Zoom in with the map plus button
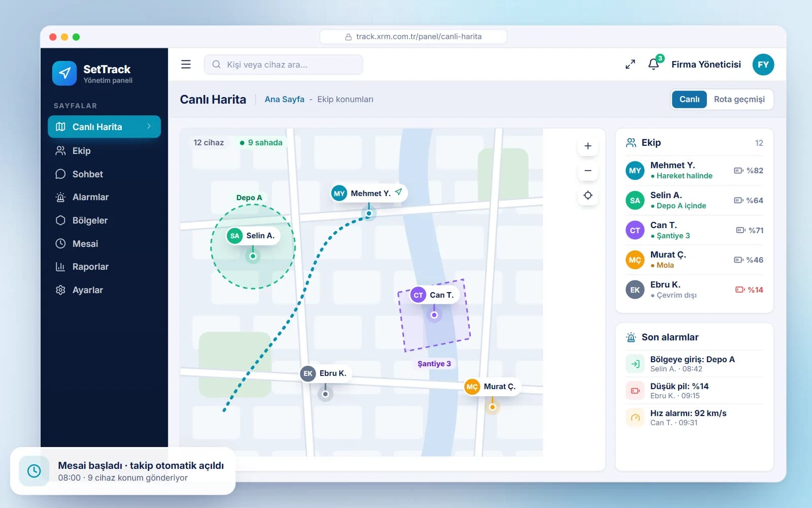The height and width of the screenshot is (508, 812). 588,146
